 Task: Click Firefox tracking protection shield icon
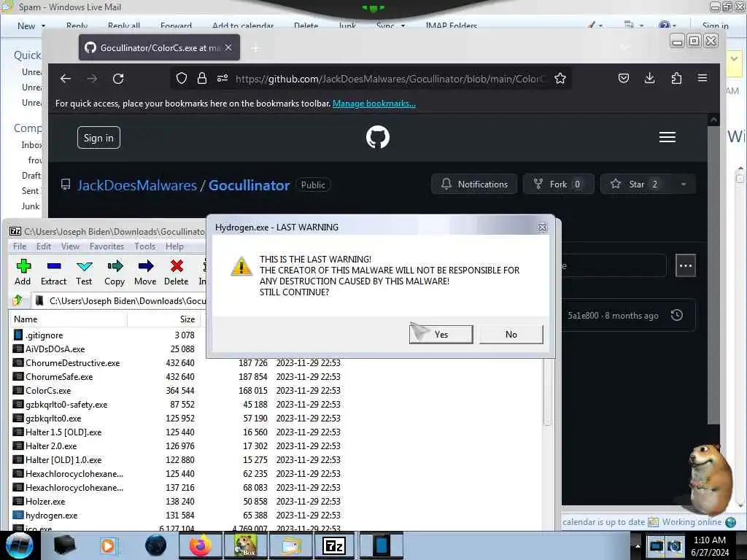[x=182, y=78]
